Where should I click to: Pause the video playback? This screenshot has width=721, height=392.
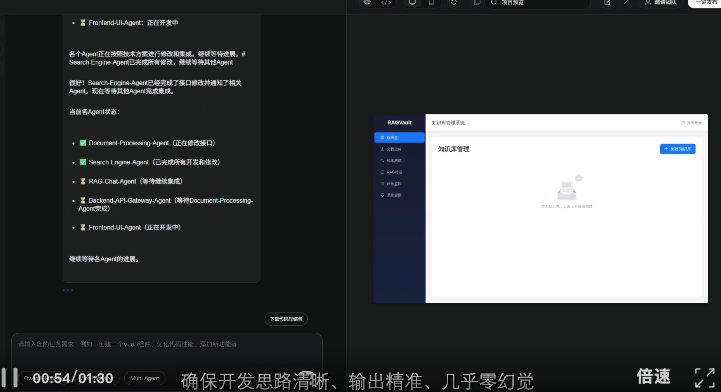9,377
